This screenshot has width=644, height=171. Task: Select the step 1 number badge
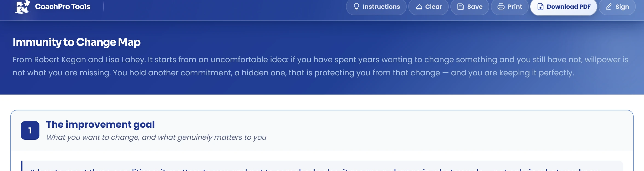pyautogui.click(x=30, y=130)
